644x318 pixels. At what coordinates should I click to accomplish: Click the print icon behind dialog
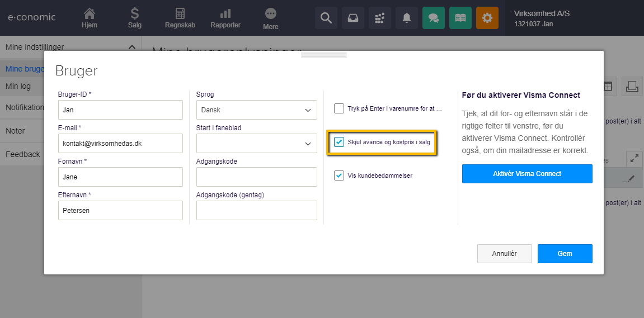click(632, 86)
